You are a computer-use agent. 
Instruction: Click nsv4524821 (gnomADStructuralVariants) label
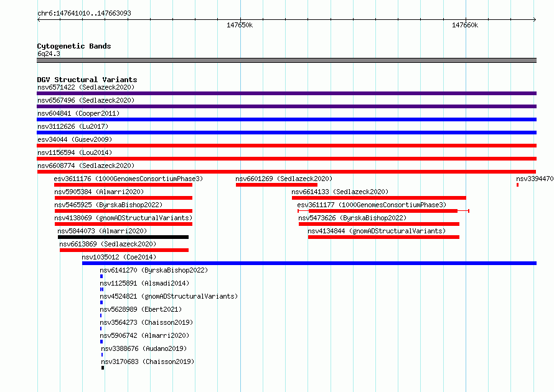[169, 296]
